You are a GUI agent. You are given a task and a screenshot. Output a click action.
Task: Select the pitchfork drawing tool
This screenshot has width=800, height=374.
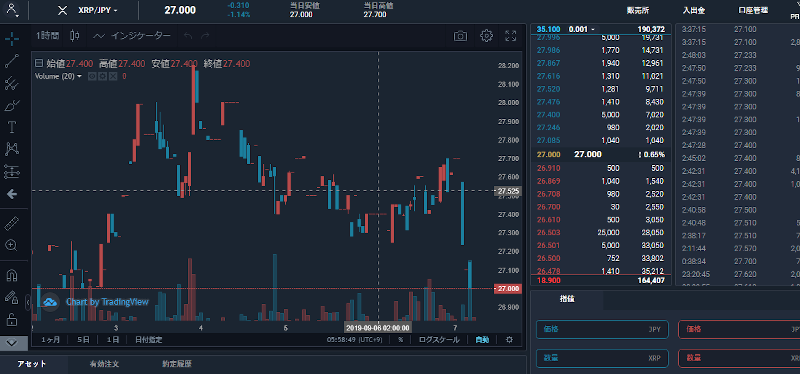point(12,83)
